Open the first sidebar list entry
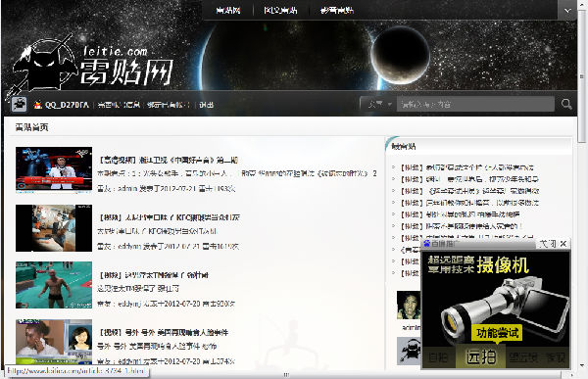The image size is (588, 379). pos(466,167)
